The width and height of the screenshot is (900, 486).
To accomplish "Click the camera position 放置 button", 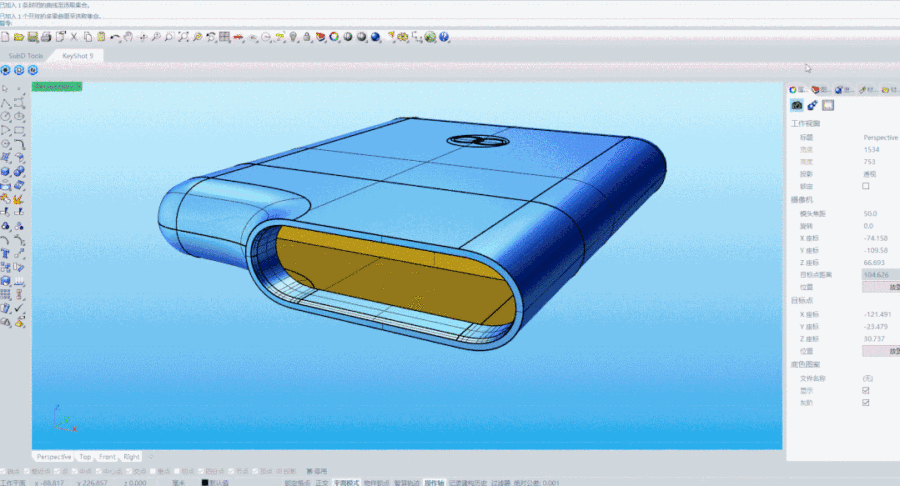I will coord(880,287).
